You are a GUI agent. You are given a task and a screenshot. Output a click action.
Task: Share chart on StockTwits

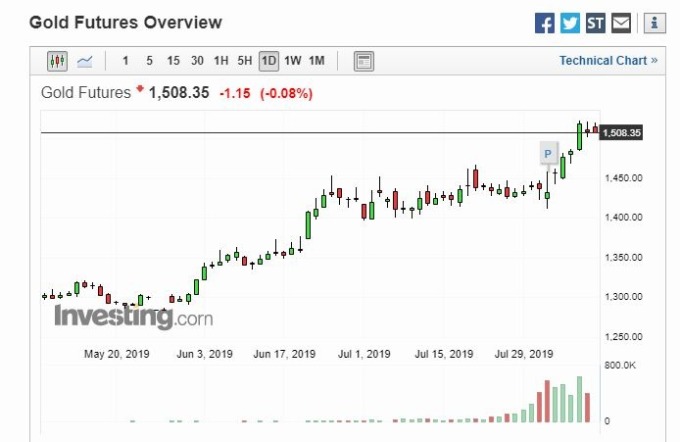[595, 23]
